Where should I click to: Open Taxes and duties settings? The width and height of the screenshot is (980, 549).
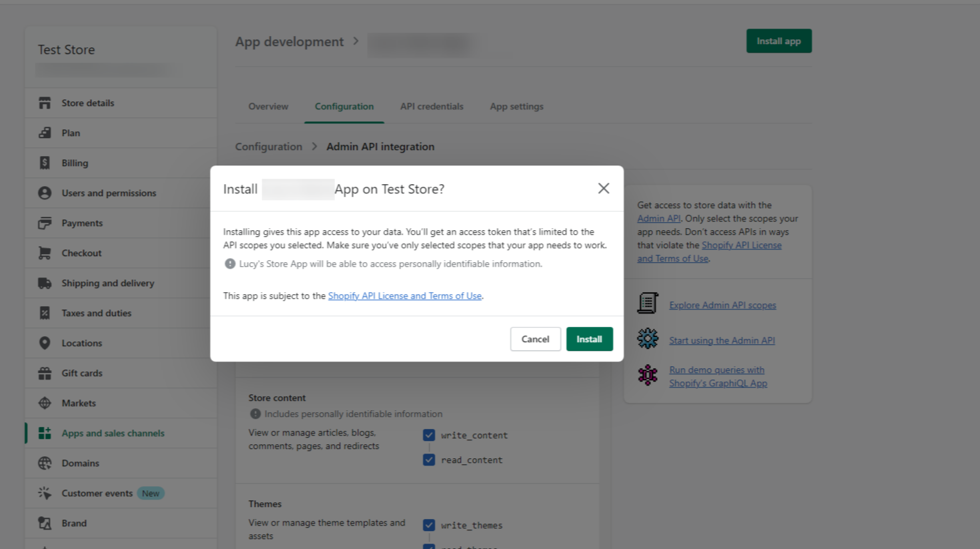[x=121, y=313]
